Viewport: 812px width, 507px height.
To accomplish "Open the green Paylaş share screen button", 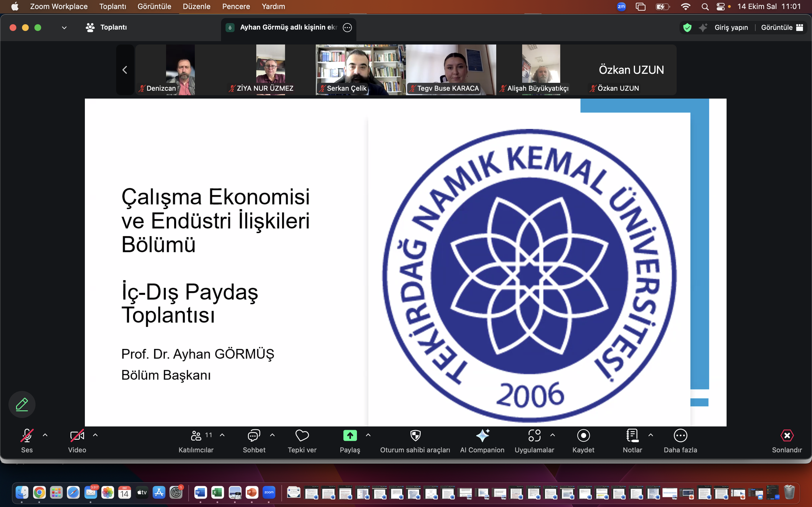I will (x=350, y=436).
